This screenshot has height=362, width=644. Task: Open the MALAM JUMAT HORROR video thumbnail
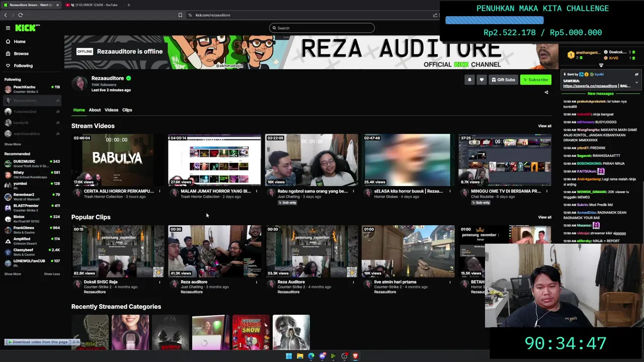pyautogui.click(x=214, y=160)
